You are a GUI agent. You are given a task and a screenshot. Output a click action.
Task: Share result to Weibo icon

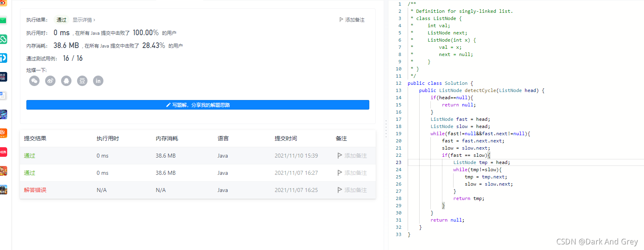click(x=50, y=81)
